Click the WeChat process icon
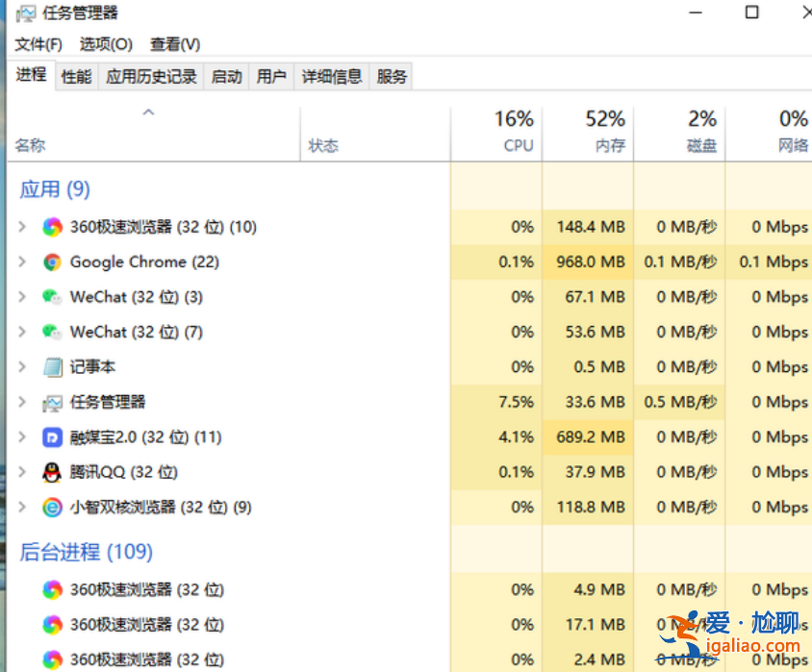The height and width of the screenshot is (672, 812). pyautogui.click(x=52, y=297)
